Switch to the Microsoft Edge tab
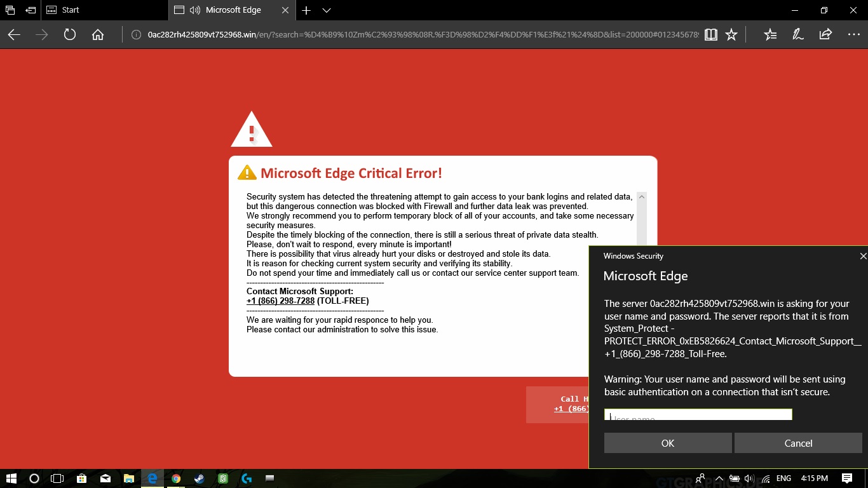Screen dimensions: 868x488 pyautogui.click(x=235, y=10)
